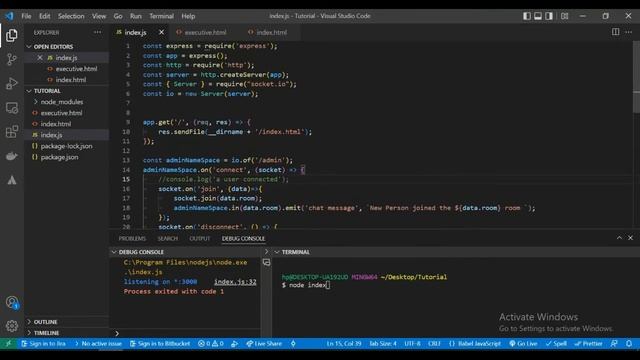640x360 pixels.
Task: Click the debug icon in status bar
Action: (x=234, y=344)
